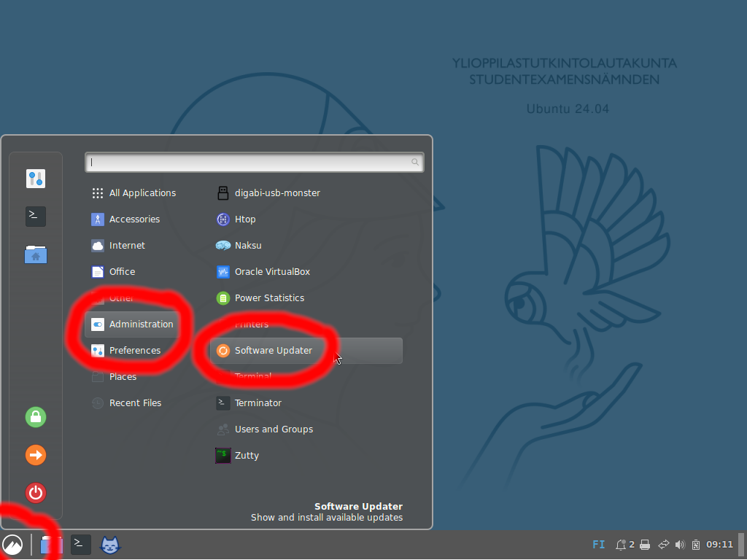747x560 pixels.
Task: Select the Preferences category
Action: (x=134, y=351)
